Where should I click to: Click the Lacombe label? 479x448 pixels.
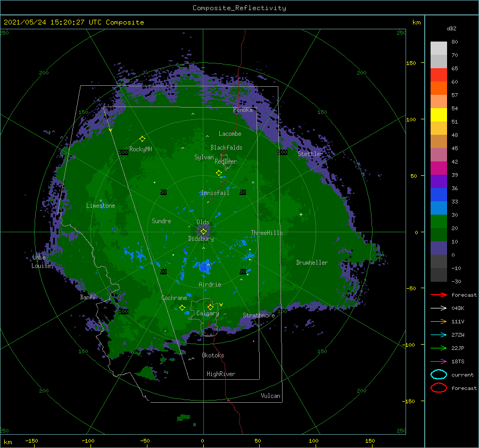pyautogui.click(x=230, y=134)
